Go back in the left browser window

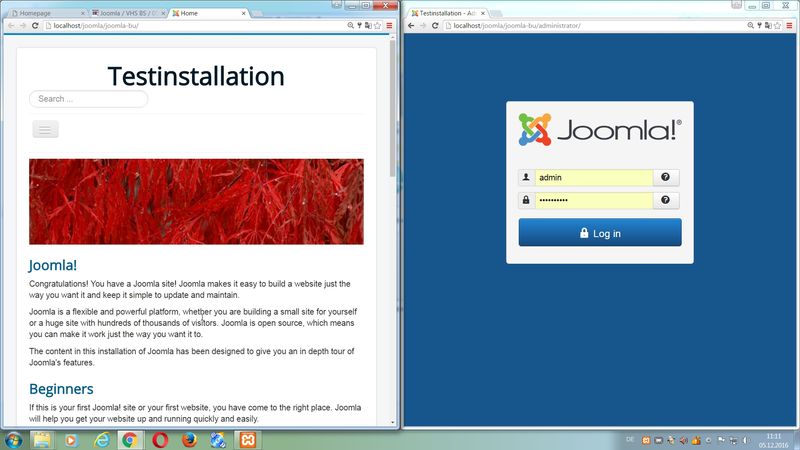[x=11, y=26]
